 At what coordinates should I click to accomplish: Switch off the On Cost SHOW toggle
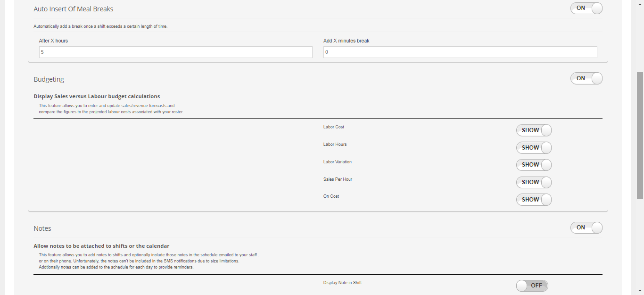tap(534, 200)
